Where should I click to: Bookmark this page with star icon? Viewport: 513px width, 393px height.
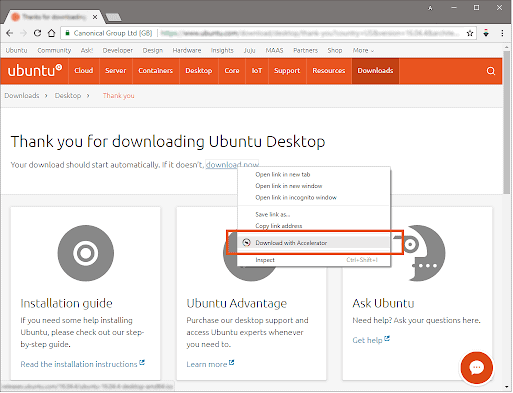coord(470,33)
